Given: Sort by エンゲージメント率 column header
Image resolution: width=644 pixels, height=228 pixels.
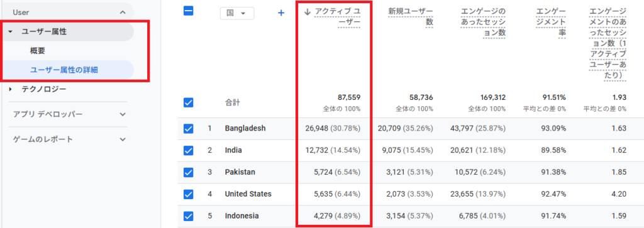Looking at the screenshot, I should click(x=551, y=23).
